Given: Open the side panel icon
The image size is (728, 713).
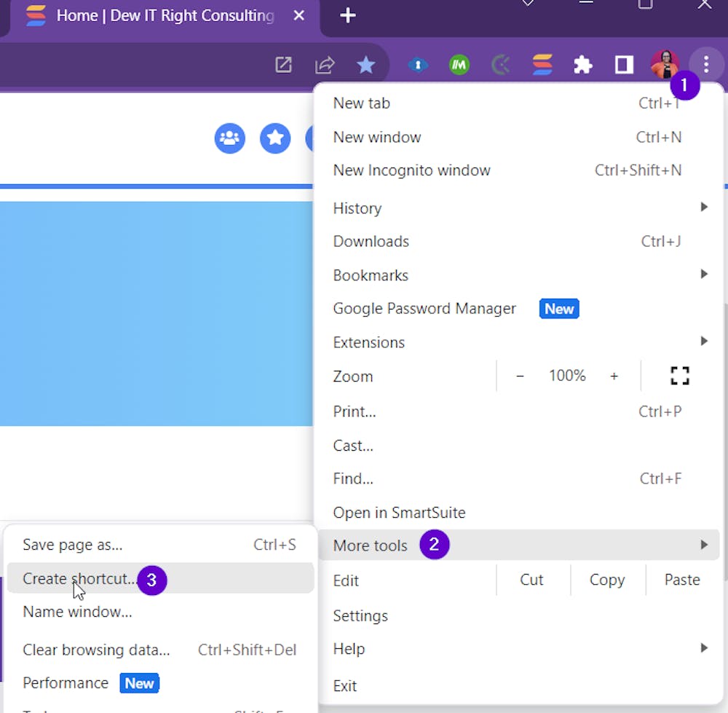Looking at the screenshot, I should (x=623, y=65).
